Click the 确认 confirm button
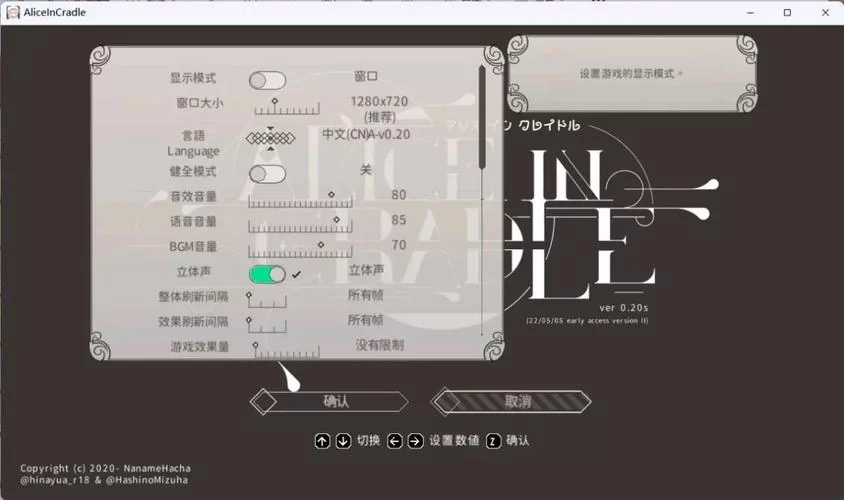This screenshot has height=500, width=844. [x=329, y=402]
